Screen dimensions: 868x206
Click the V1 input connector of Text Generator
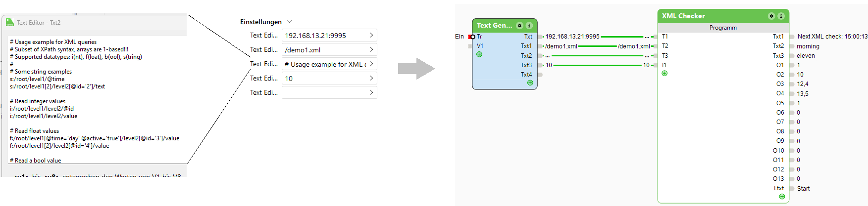[x=470, y=46]
